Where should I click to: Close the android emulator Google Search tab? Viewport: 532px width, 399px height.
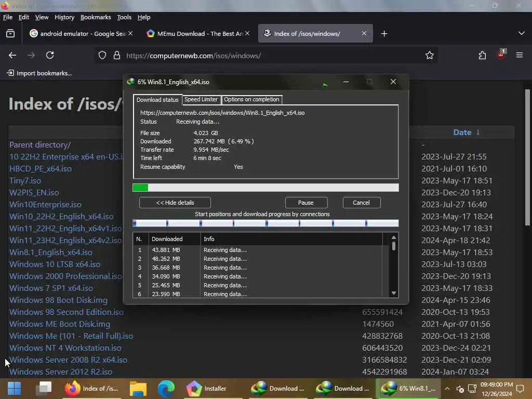click(x=130, y=33)
